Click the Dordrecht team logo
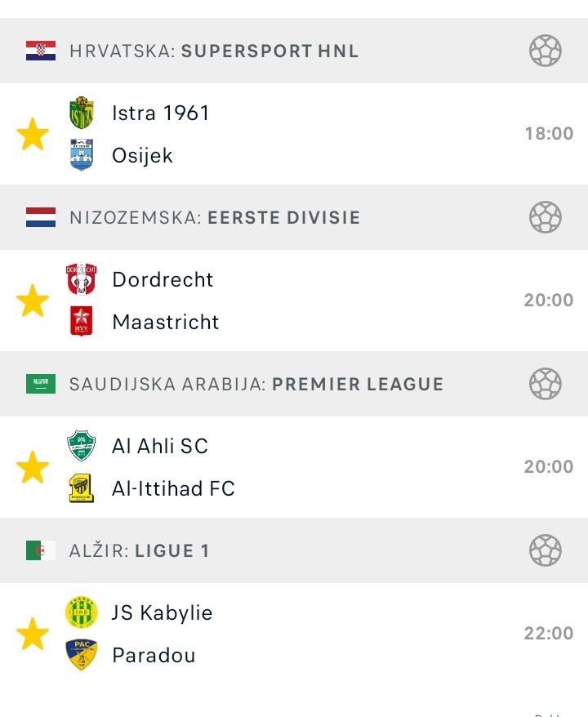Screen dimensions: 588x717 click(82, 279)
